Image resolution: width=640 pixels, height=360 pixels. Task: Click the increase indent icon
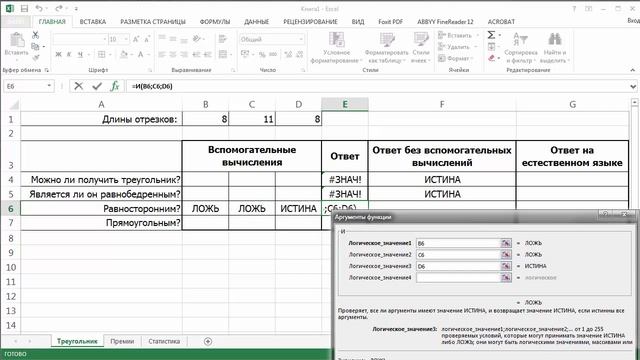(x=207, y=54)
